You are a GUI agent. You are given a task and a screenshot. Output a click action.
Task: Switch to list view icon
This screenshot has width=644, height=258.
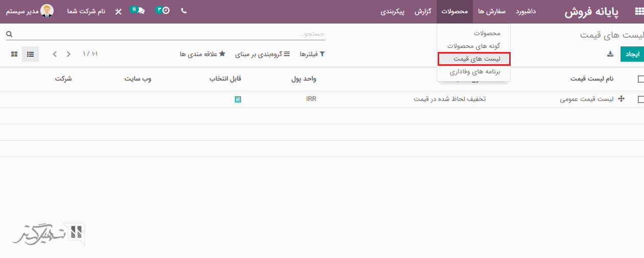coord(30,54)
